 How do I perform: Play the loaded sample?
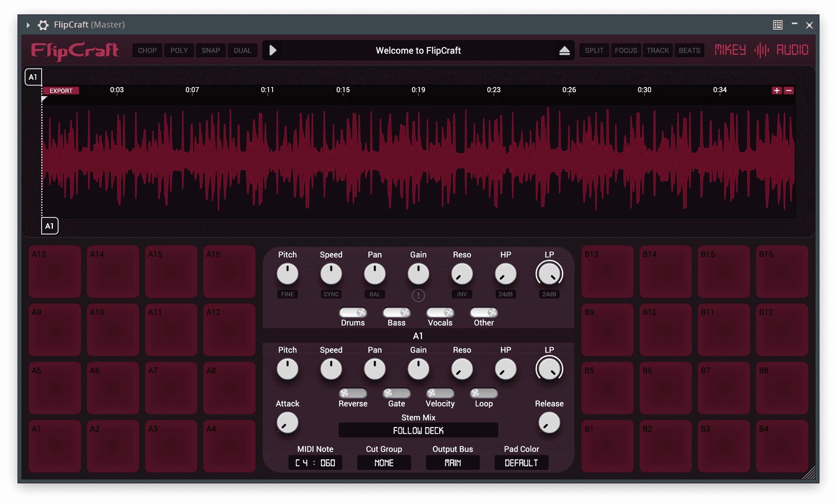[x=273, y=50]
